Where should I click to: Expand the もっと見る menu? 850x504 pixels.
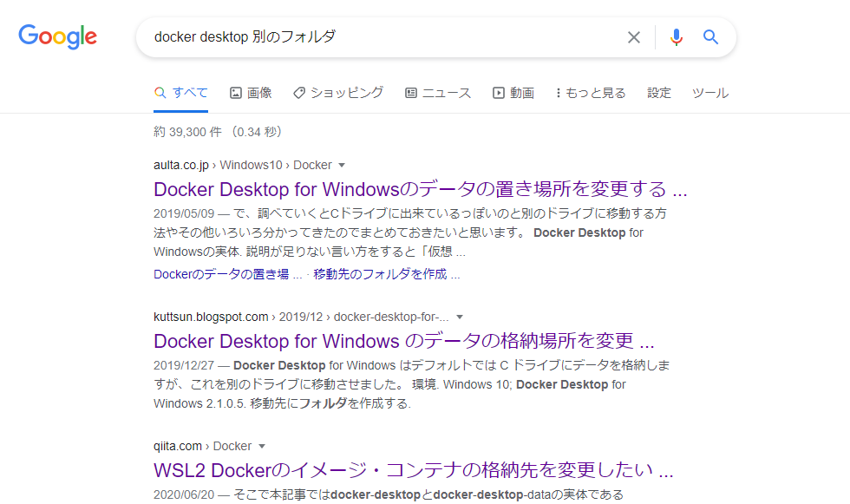[x=591, y=93]
